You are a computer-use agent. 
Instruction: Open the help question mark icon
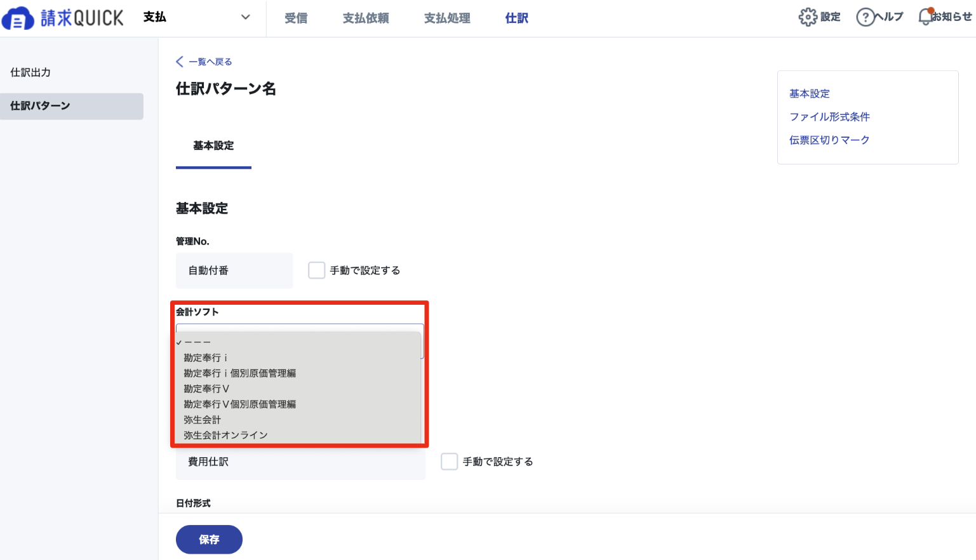[x=865, y=17]
